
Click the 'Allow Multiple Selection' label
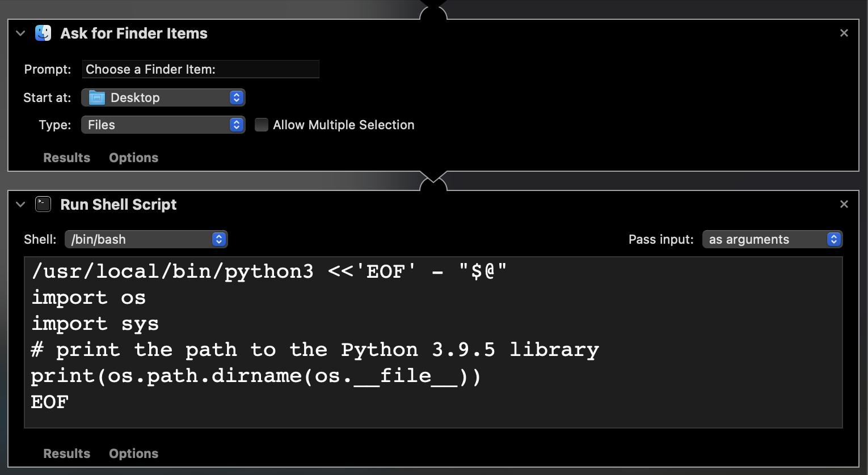pos(344,125)
